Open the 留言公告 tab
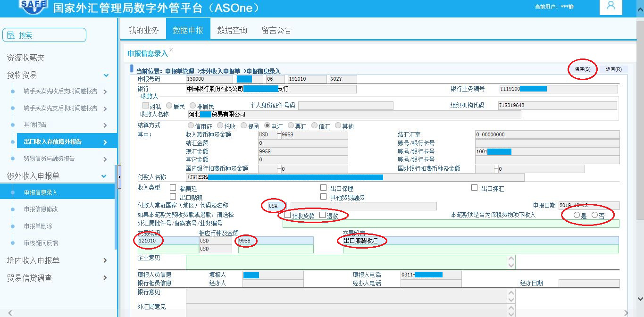Viewport: 644px width, 317px height. pyautogui.click(x=276, y=30)
